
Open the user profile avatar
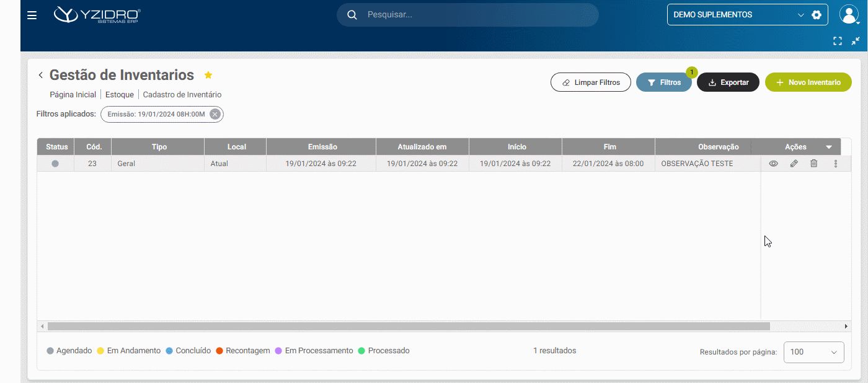(x=848, y=14)
